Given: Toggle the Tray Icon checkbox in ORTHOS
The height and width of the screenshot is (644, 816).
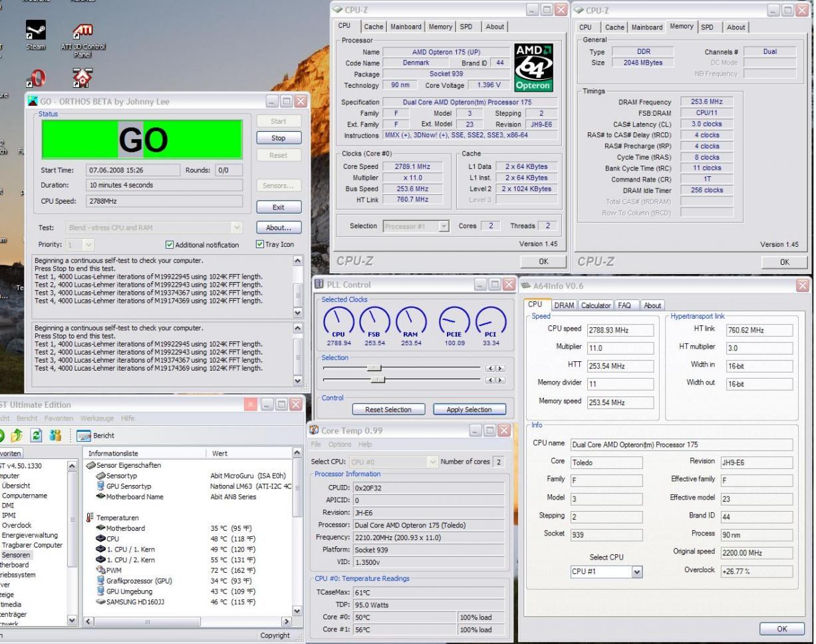Looking at the screenshot, I should 260,244.
